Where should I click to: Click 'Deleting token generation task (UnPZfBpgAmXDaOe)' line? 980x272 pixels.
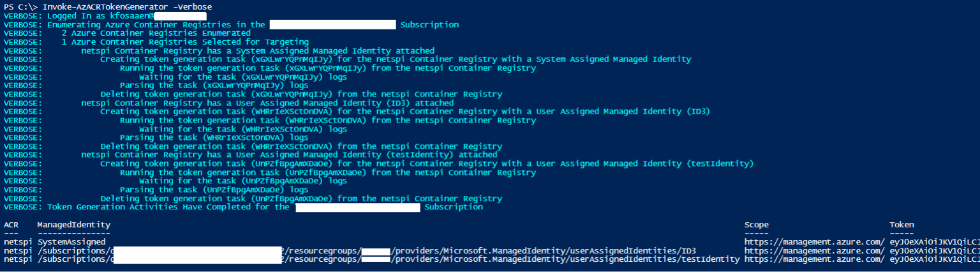301,199
